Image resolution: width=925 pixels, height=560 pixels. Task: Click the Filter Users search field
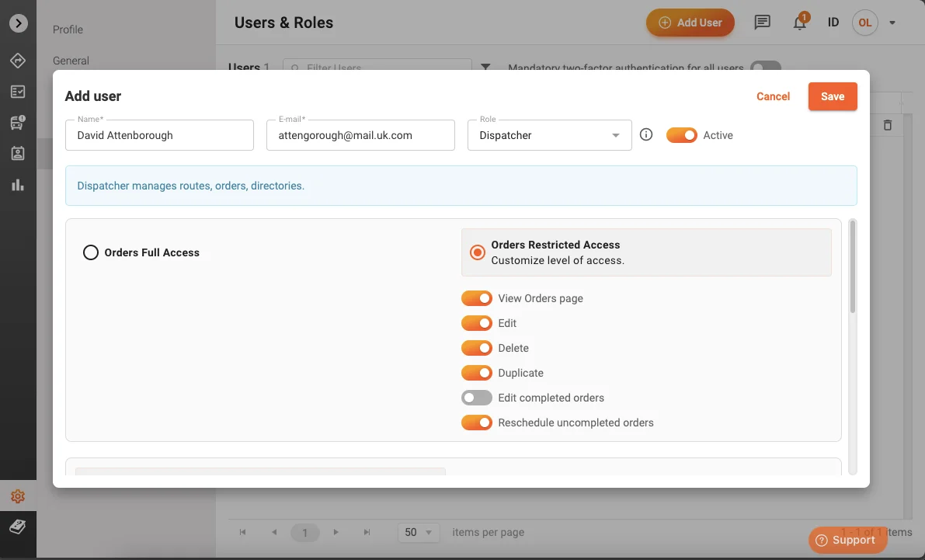tap(377, 66)
